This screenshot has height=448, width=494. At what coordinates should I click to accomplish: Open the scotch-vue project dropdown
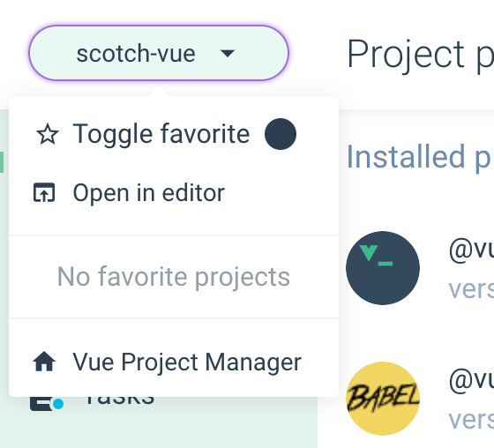(x=159, y=53)
